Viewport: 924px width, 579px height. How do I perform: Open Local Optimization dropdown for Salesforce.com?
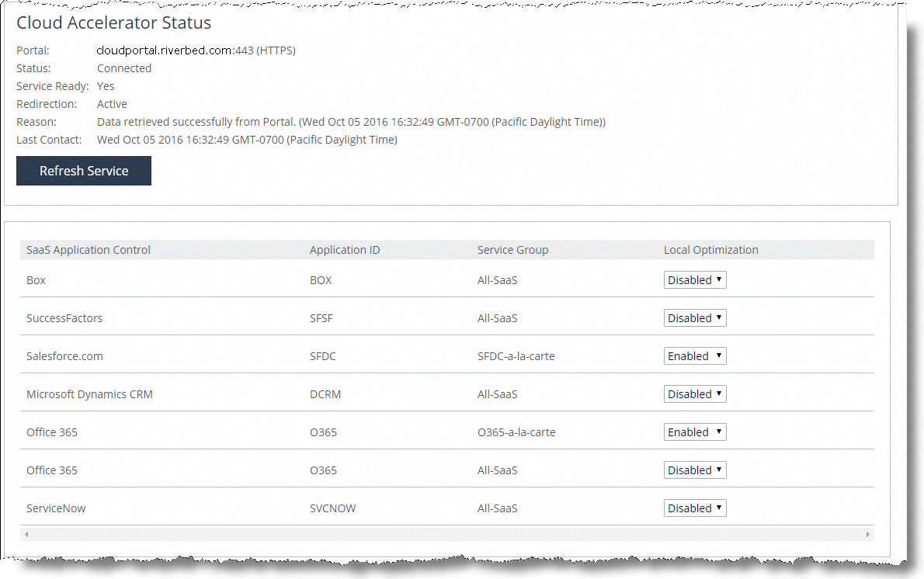[x=695, y=355]
